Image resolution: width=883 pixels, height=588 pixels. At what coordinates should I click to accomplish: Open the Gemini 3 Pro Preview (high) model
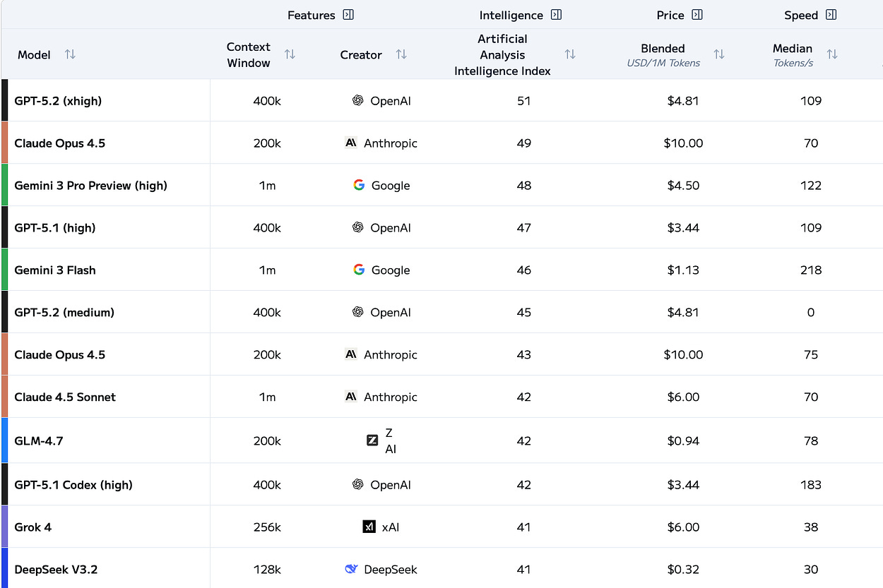tap(90, 186)
